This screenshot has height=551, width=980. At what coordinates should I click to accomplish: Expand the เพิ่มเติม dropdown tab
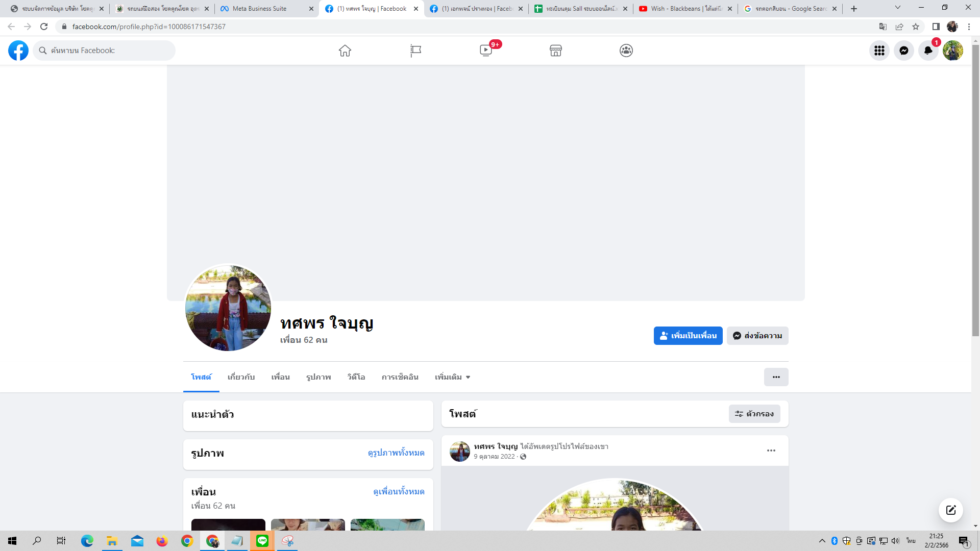tap(452, 377)
